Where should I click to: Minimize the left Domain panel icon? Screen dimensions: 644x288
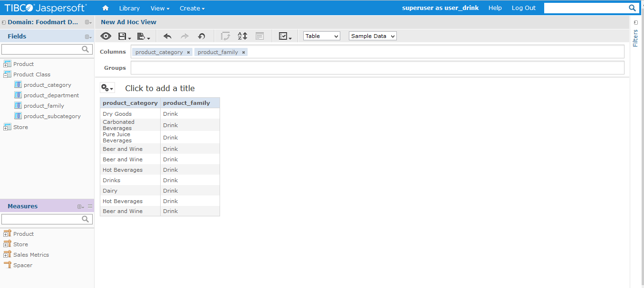4,22
